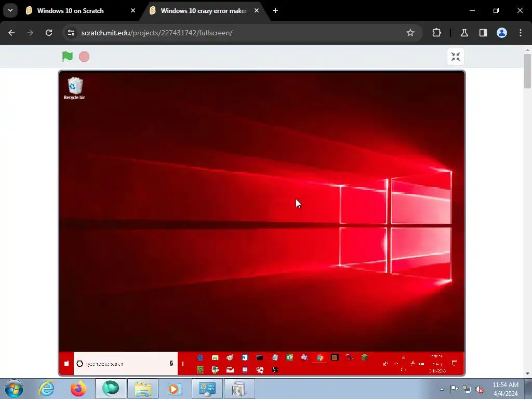Launch Internet Explorer from Windows taskbar
Viewport: 532px width, 399px height.
(46, 389)
